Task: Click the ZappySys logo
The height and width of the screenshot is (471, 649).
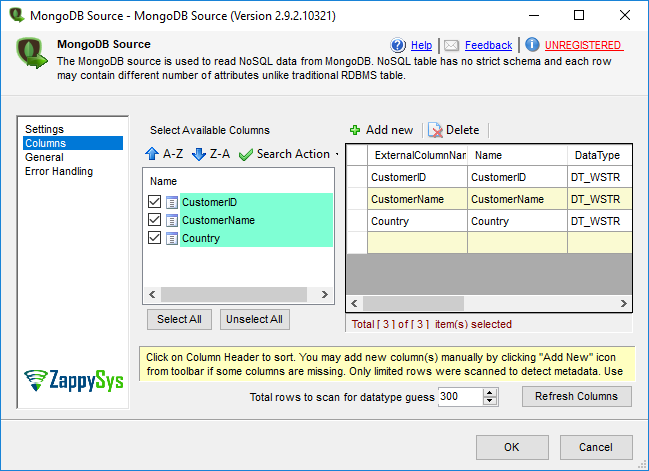Action: [73, 380]
